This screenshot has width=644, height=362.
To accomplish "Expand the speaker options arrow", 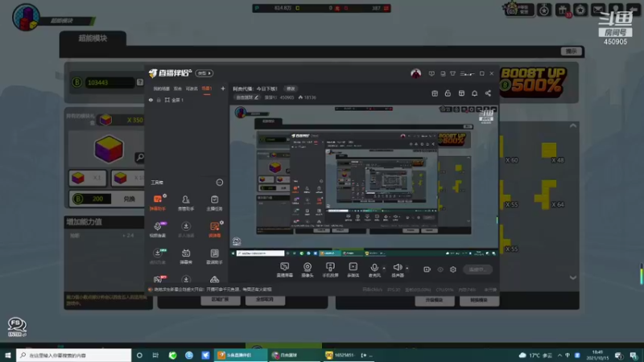I will [407, 269].
